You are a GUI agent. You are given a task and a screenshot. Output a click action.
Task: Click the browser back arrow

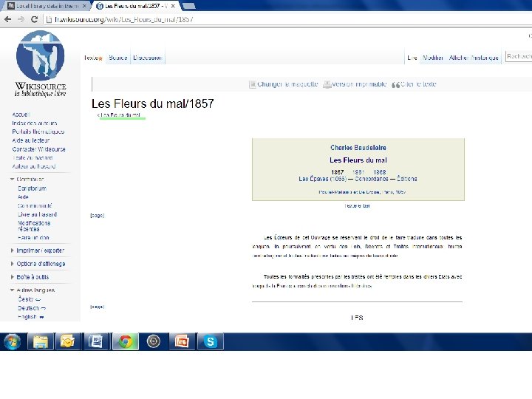(8, 19)
